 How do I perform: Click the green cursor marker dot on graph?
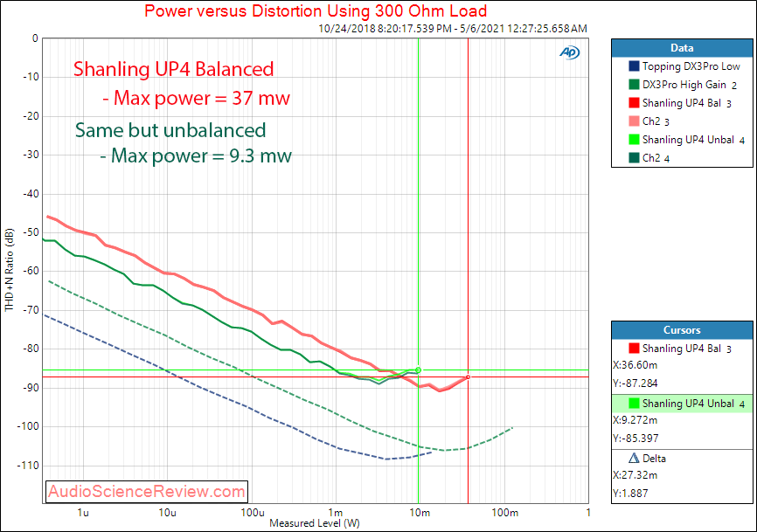pos(418,370)
